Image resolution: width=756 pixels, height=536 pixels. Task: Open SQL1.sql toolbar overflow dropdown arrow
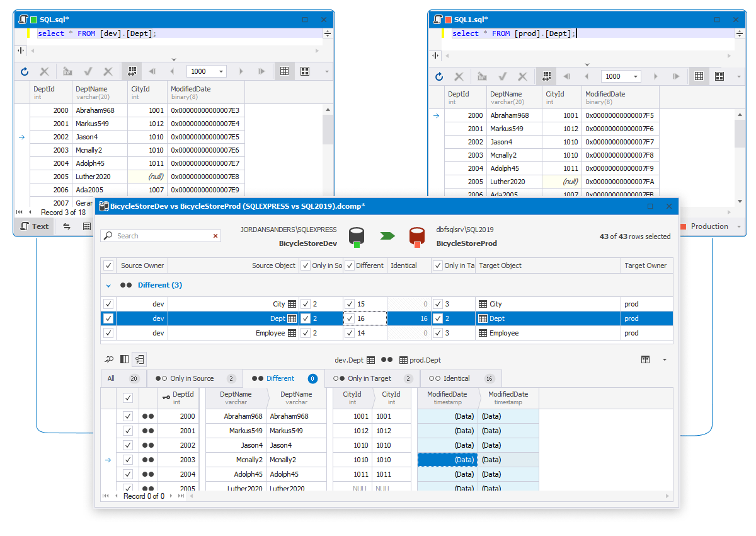point(740,77)
